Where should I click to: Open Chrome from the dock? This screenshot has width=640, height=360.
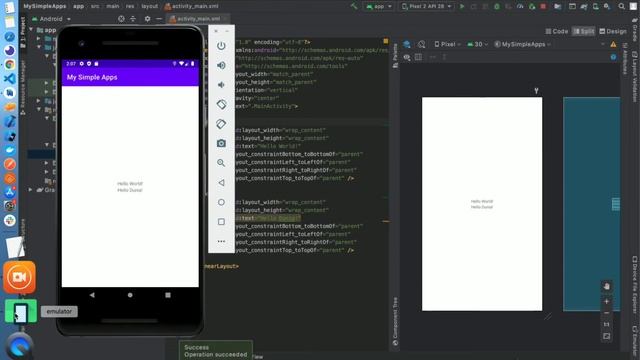[10, 64]
